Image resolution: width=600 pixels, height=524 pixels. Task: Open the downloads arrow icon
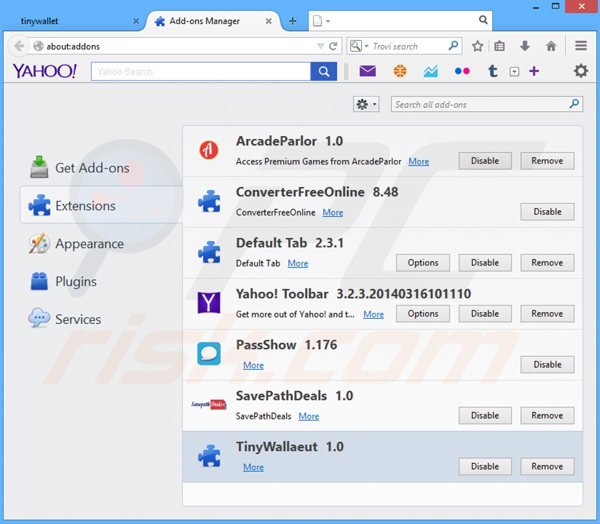525,46
